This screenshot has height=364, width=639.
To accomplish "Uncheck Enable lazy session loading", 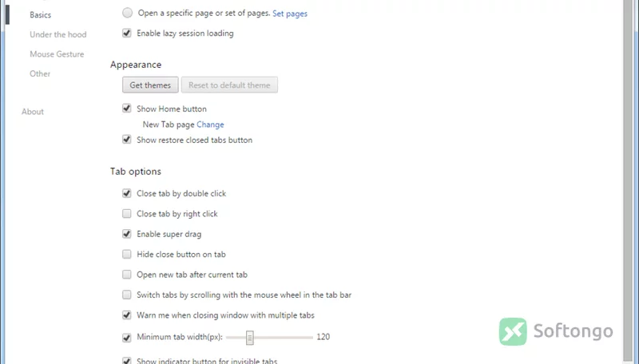I will click(x=127, y=34).
